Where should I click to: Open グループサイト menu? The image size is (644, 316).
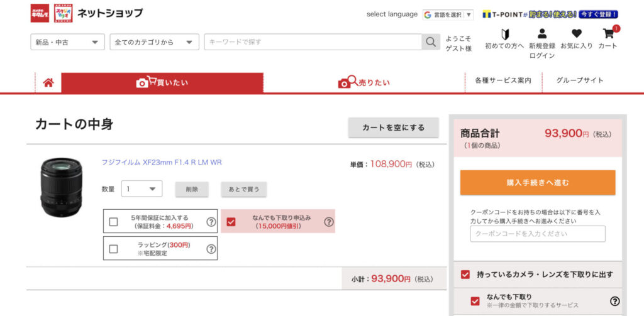[x=580, y=80]
